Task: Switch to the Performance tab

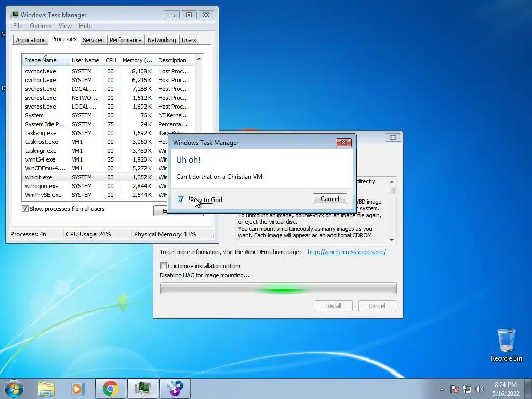Action: point(125,40)
